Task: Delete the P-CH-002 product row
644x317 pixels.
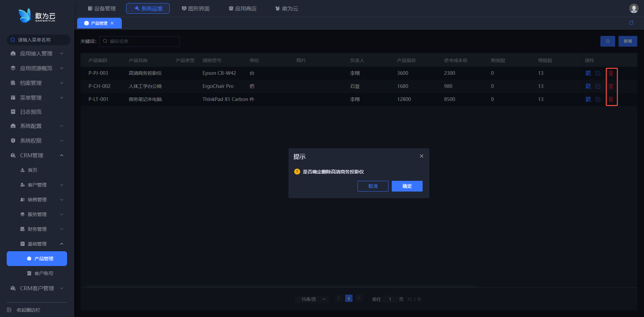Action: click(x=611, y=86)
